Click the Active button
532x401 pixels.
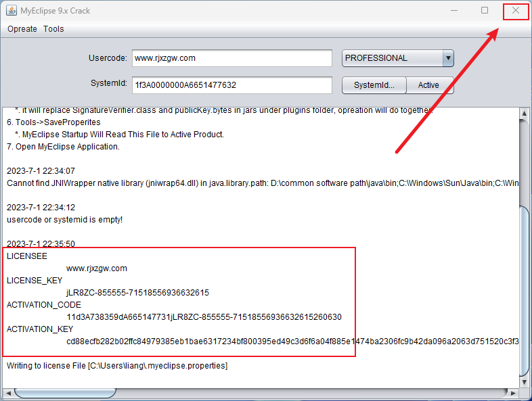coord(430,85)
